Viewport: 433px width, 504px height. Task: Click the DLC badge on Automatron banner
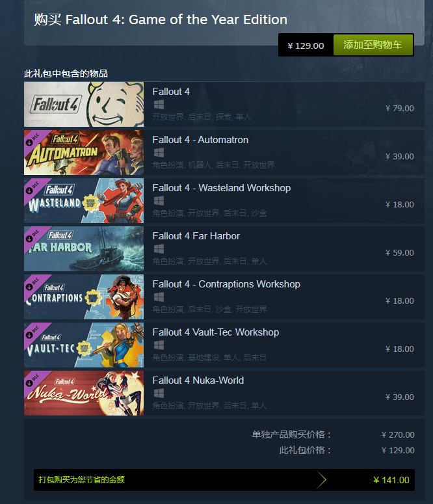pyautogui.click(x=33, y=139)
